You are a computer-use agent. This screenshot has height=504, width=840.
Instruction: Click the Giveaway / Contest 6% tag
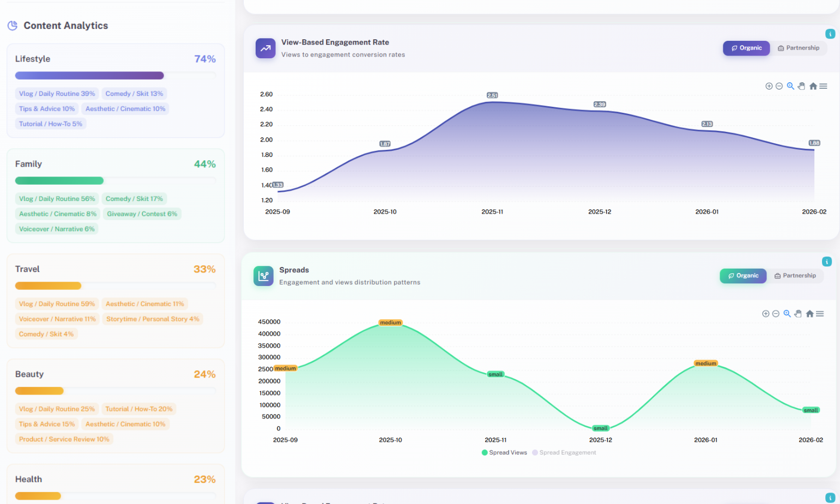coord(142,214)
